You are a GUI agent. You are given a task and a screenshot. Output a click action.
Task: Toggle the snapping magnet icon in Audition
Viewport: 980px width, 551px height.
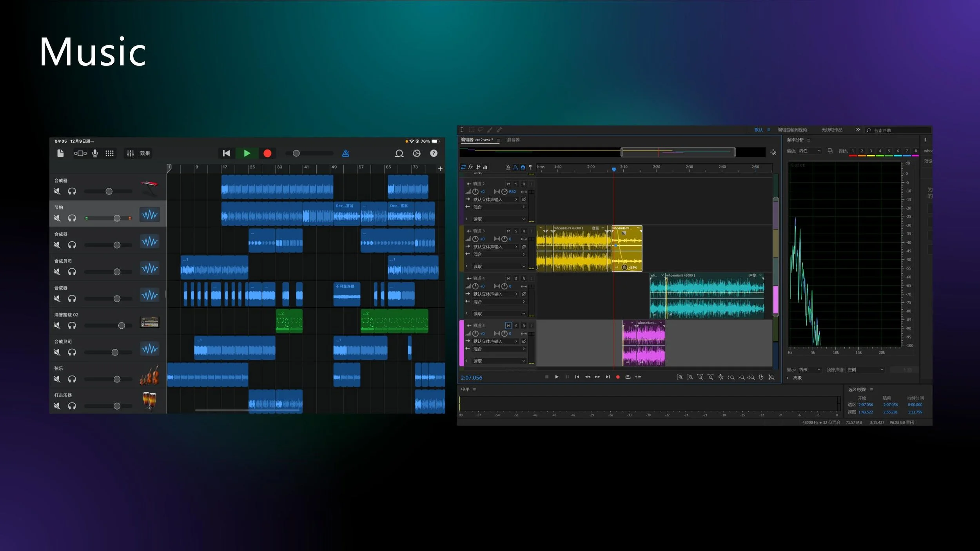(523, 167)
